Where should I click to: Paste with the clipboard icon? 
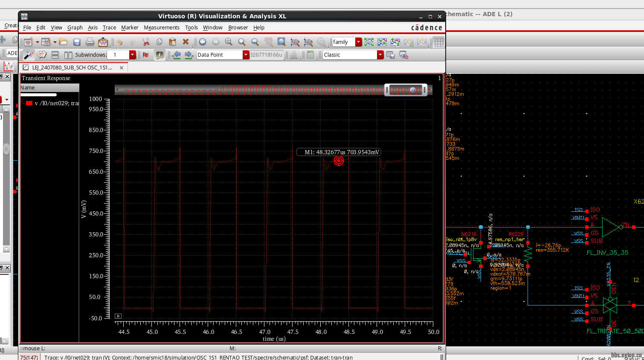[172, 42]
